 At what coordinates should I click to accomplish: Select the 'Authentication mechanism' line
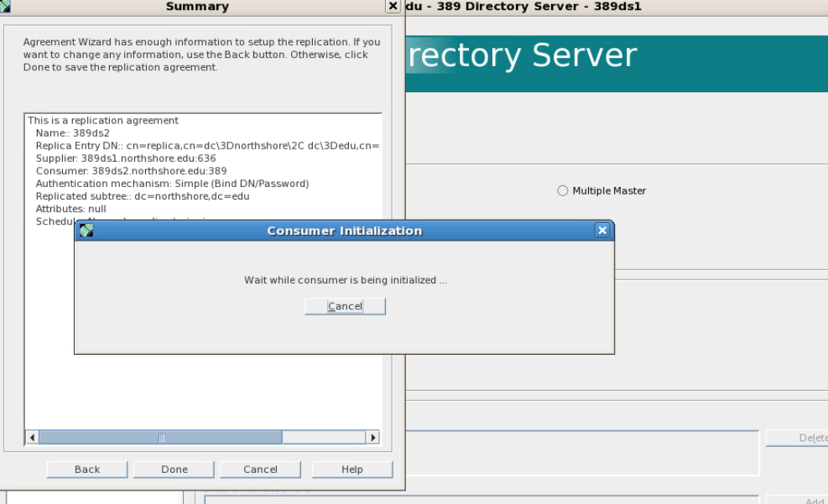click(x=172, y=184)
